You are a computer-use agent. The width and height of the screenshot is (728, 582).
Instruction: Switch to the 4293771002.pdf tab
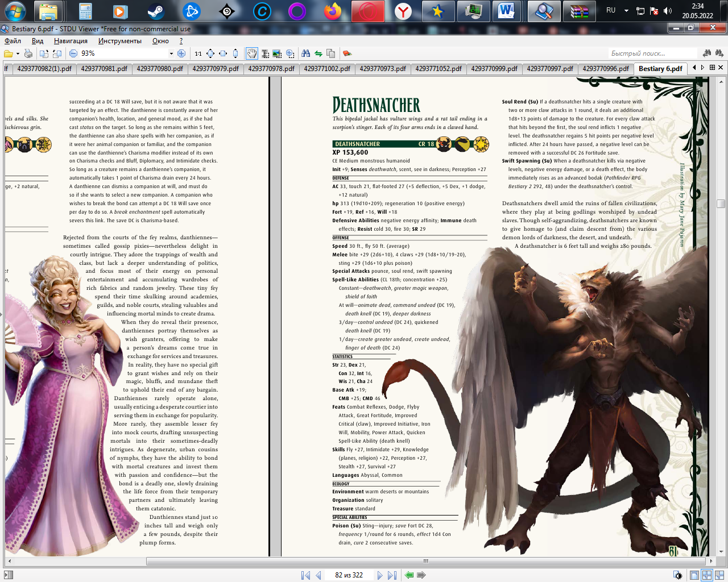[327, 69]
